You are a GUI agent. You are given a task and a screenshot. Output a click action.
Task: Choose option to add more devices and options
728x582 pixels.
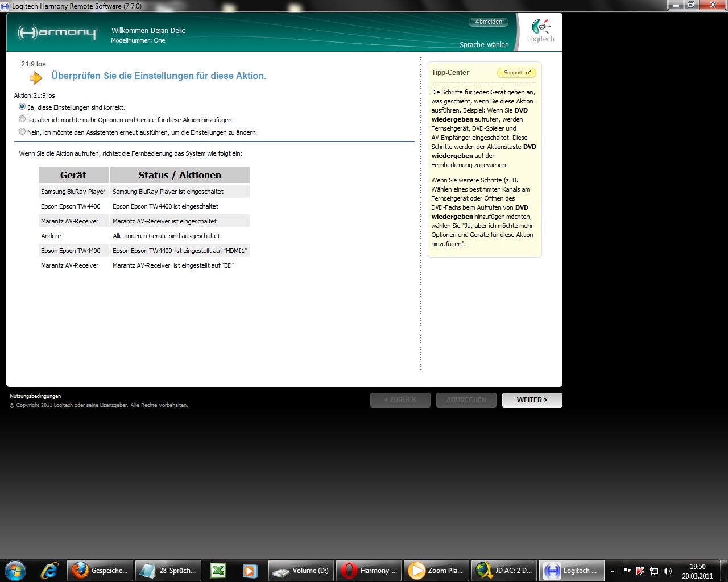click(x=22, y=119)
